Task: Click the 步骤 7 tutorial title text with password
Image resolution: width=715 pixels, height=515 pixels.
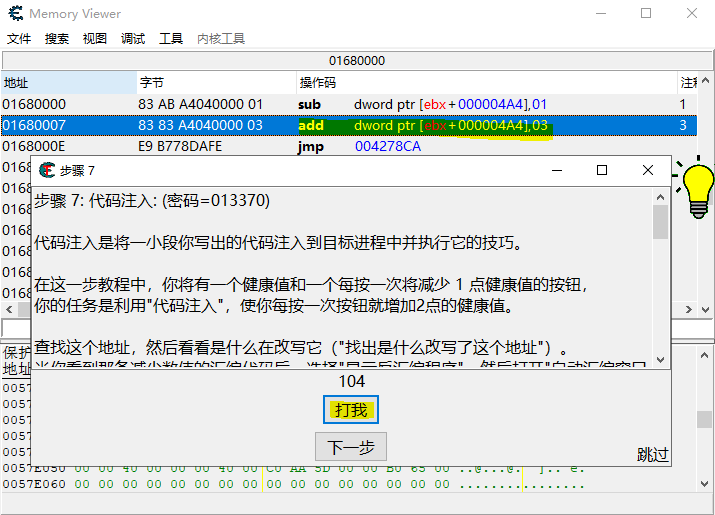Action: (x=152, y=201)
